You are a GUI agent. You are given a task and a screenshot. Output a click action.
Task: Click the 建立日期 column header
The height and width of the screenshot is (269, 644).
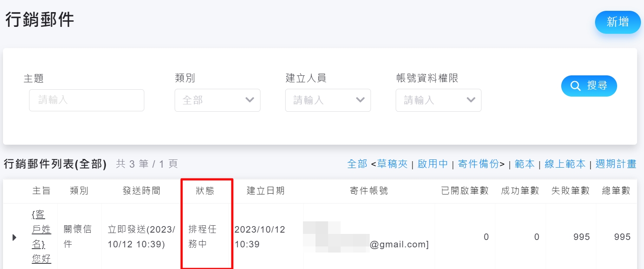265,191
